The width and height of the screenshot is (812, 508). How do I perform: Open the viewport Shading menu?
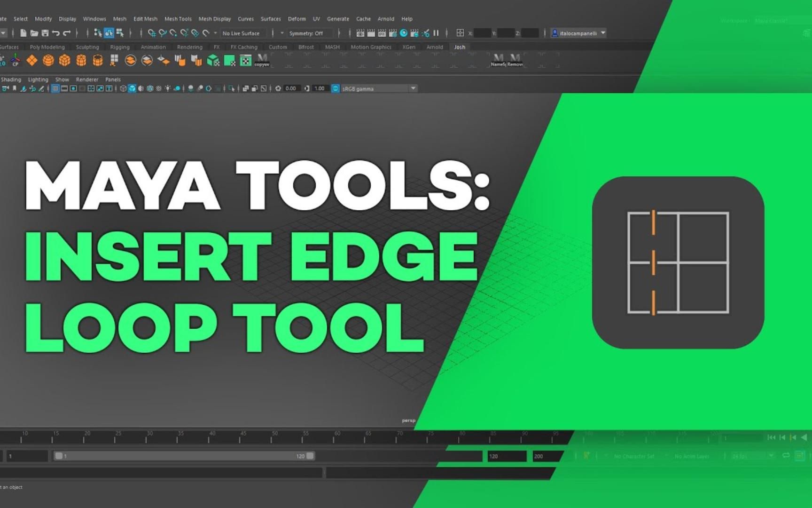11,79
